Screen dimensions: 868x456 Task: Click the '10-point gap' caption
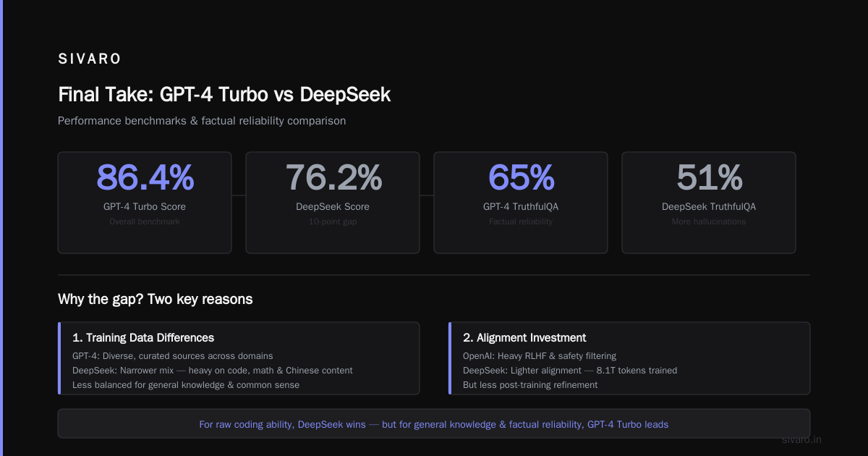333,221
